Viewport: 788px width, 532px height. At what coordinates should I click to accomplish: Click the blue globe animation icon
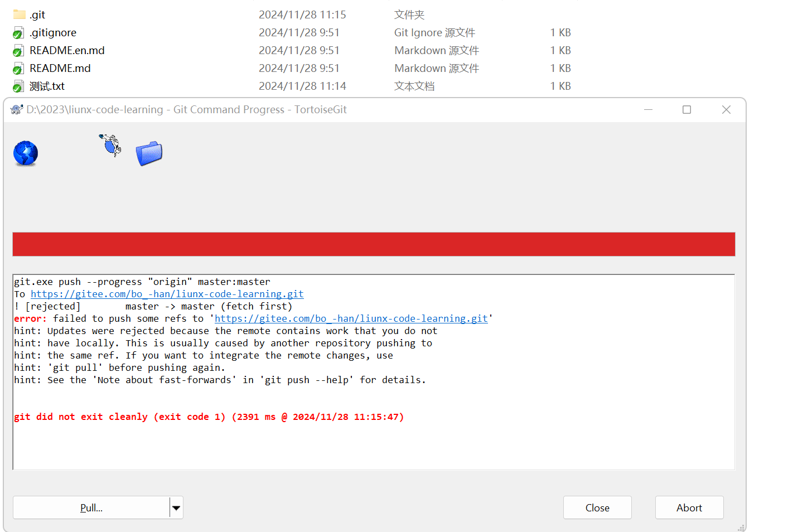pos(26,154)
